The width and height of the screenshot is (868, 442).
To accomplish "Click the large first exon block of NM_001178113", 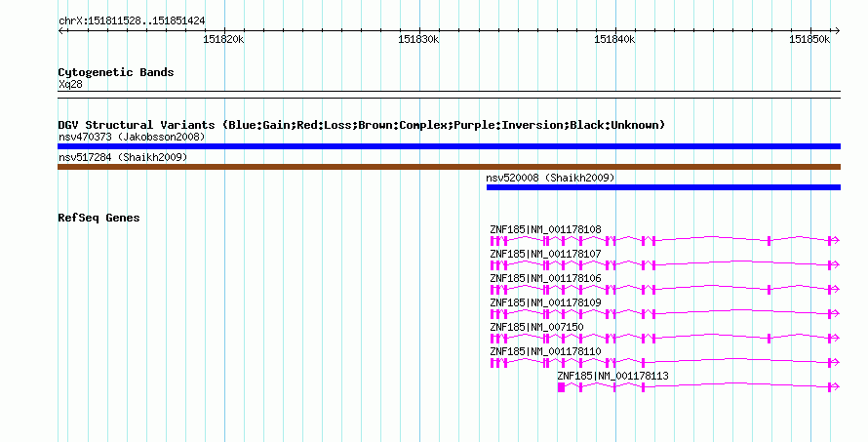I will pyautogui.click(x=562, y=387).
